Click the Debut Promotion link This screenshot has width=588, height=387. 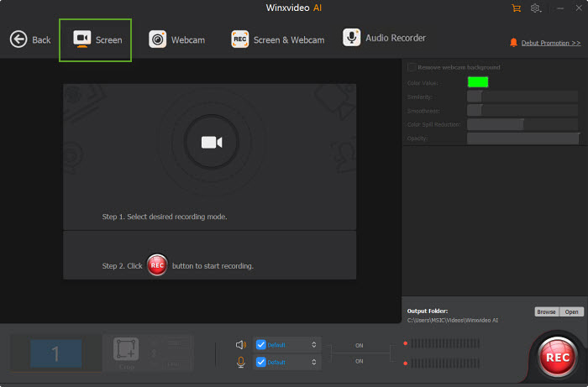[x=551, y=43]
